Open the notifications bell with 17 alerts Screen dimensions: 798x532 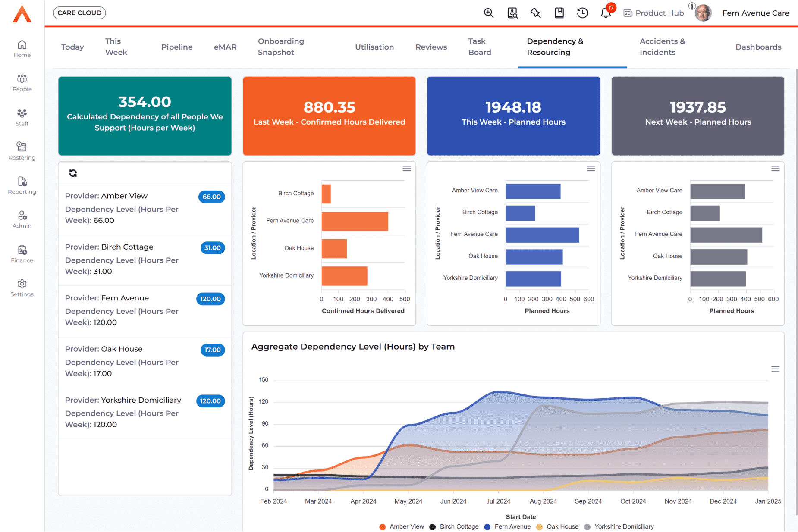606,13
